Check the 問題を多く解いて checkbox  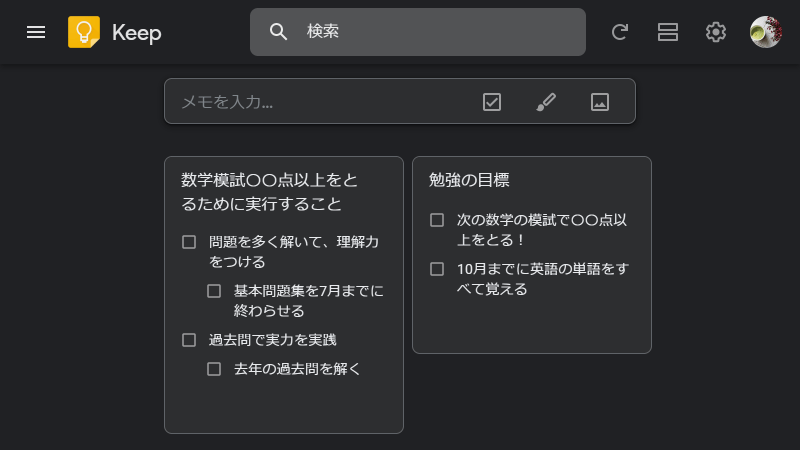tap(189, 242)
